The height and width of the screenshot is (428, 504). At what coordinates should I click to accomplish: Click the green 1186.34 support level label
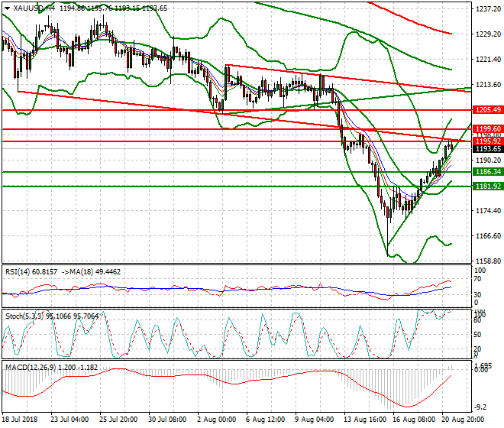point(488,172)
